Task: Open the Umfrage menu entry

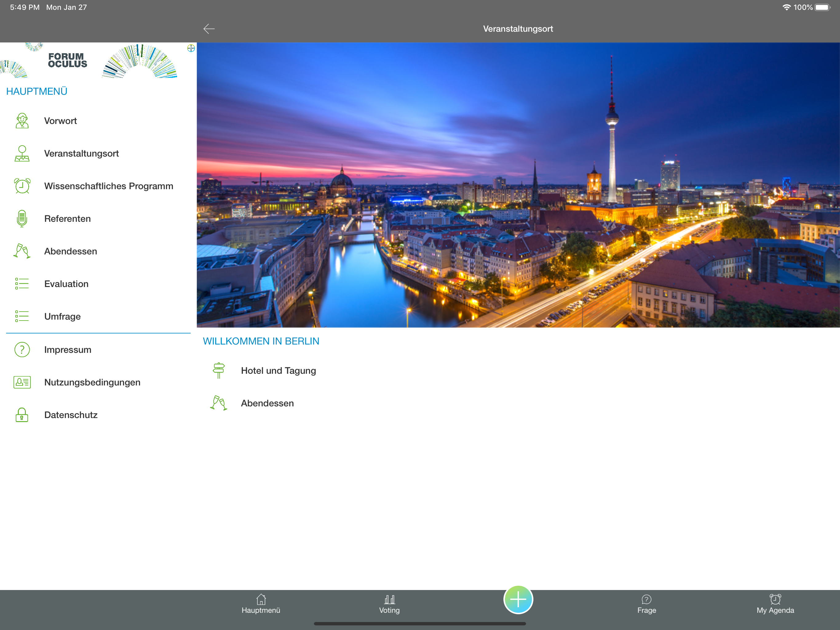Action: click(98, 317)
